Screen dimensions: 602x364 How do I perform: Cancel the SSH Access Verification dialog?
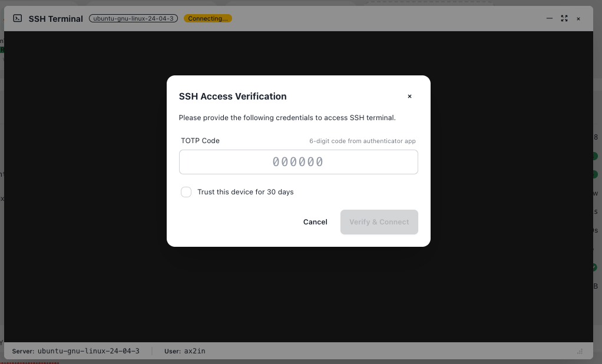(315, 222)
